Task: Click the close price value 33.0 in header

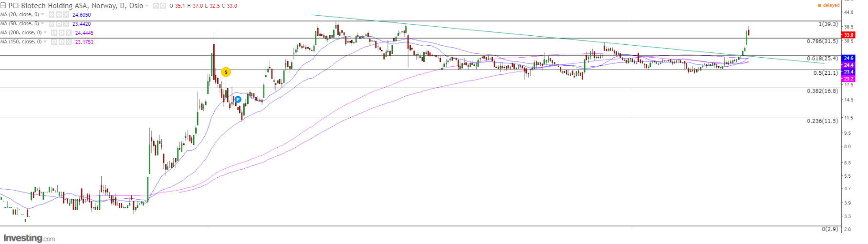Action: click(232, 6)
